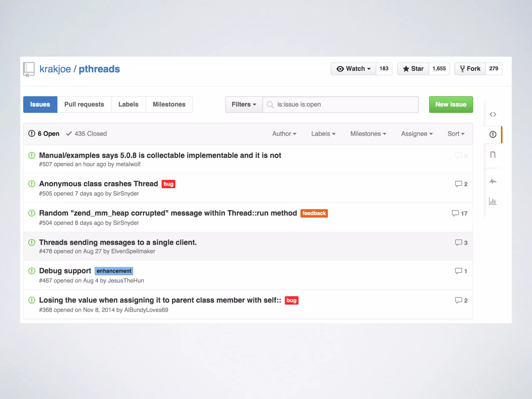Click '#368 opened on Nov 8, 2014 by AlBundyLoves69'
Screen dimensions: 532x399
103,310
